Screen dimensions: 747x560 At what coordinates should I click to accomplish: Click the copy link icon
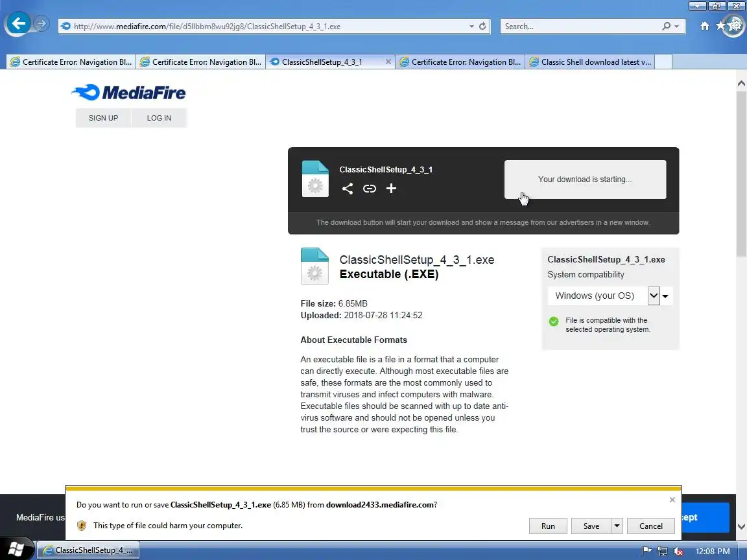(369, 189)
